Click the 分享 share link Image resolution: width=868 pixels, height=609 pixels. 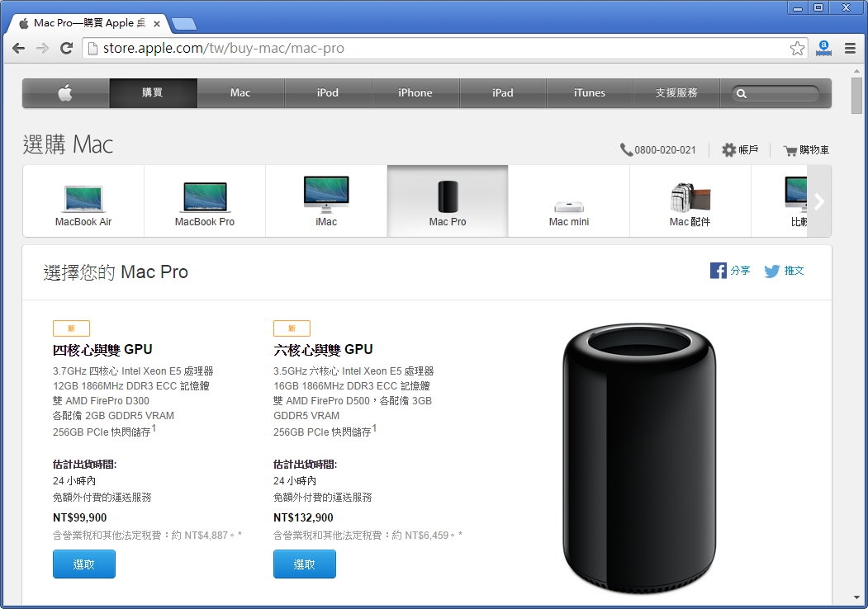(x=740, y=271)
